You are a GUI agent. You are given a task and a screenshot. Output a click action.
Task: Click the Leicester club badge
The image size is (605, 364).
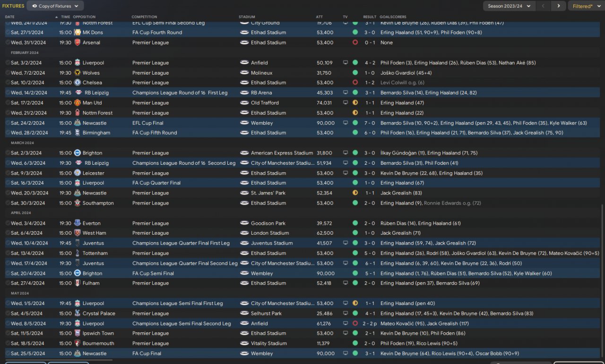click(77, 173)
